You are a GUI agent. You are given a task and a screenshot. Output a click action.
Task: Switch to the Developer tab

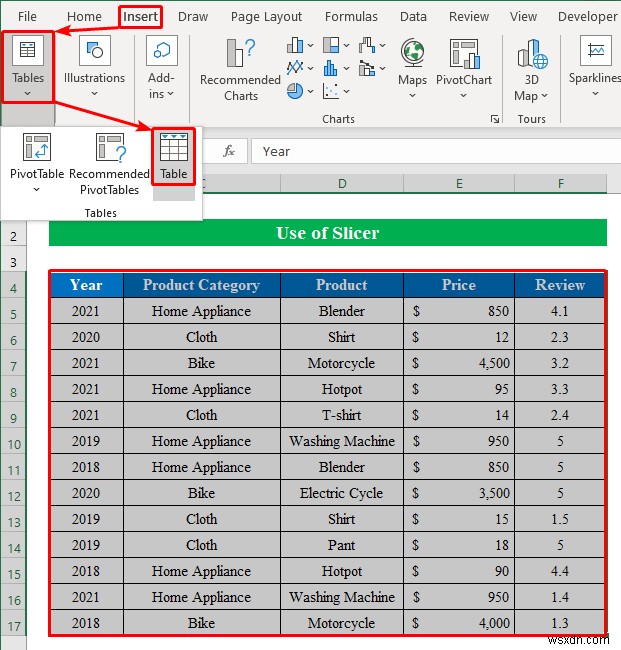tap(588, 17)
